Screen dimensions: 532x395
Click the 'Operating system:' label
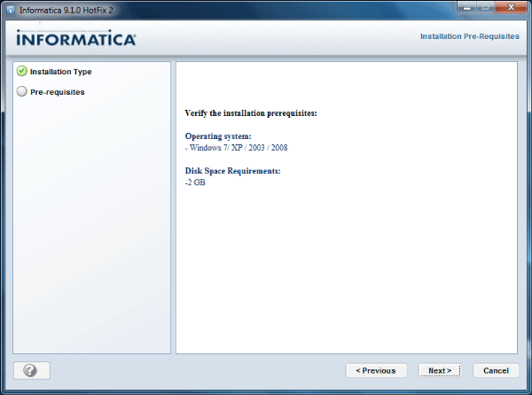(218, 136)
